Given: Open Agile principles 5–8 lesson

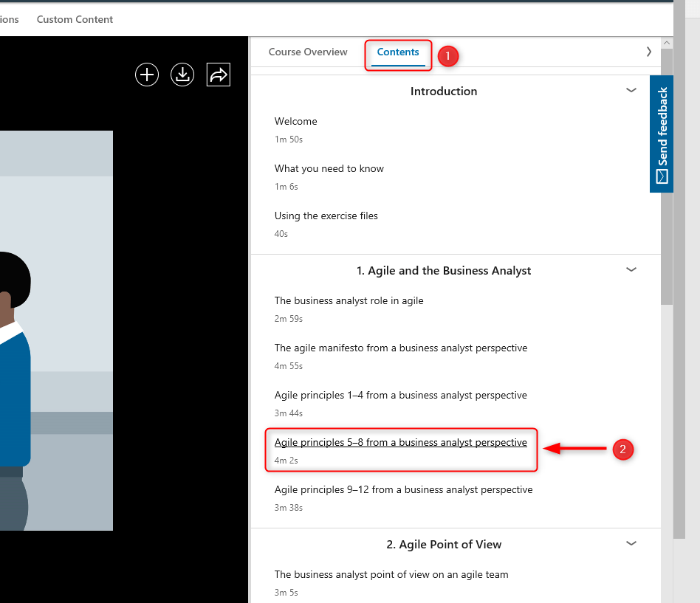Looking at the screenshot, I should pyautogui.click(x=400, y=443).
